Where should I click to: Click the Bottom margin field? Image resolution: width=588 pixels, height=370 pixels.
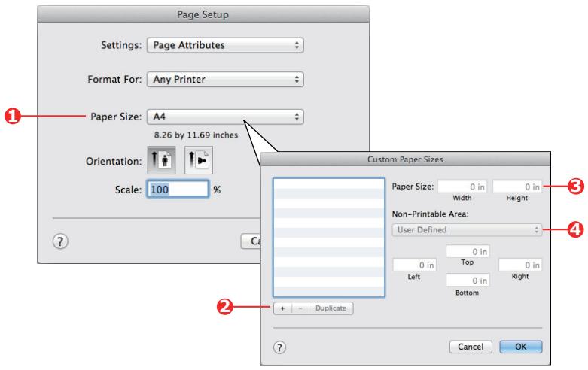(x=468, y=281)
